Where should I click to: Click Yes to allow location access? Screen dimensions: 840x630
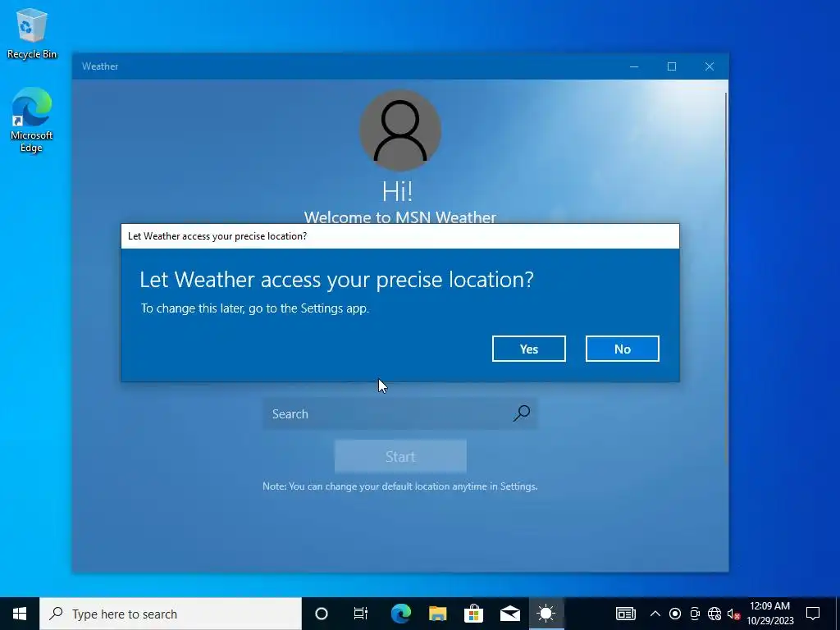tap(529, 349)
